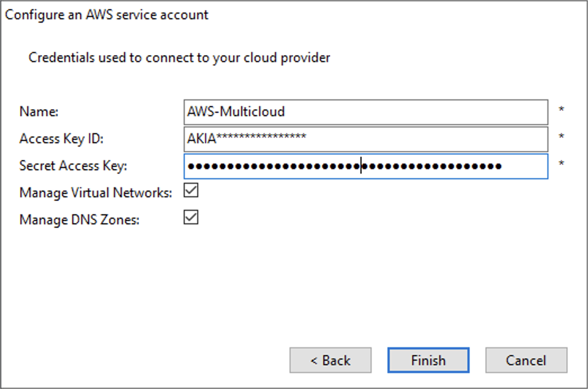Click the 'Configure an AWS service account' title

click(x=106, y=15)
